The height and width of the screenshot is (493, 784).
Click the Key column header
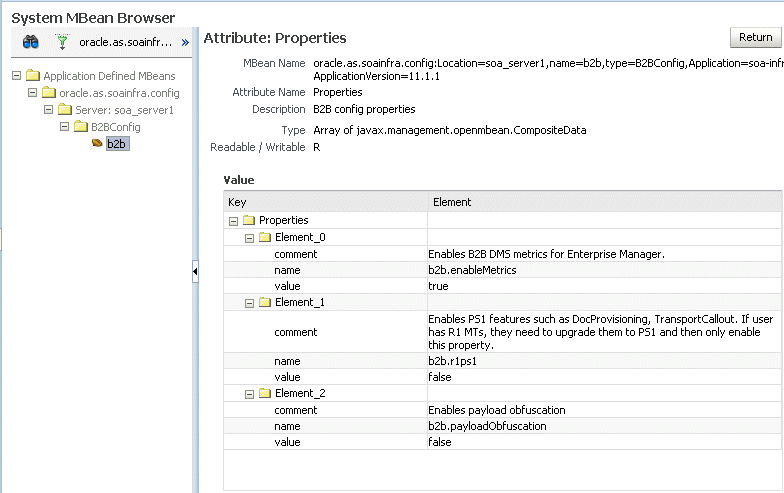tap(326, 202)
